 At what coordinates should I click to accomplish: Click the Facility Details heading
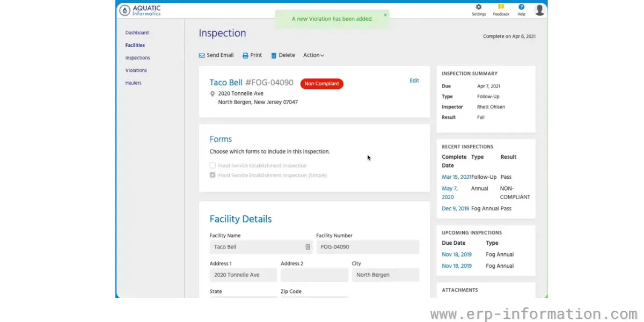(240, 219)
